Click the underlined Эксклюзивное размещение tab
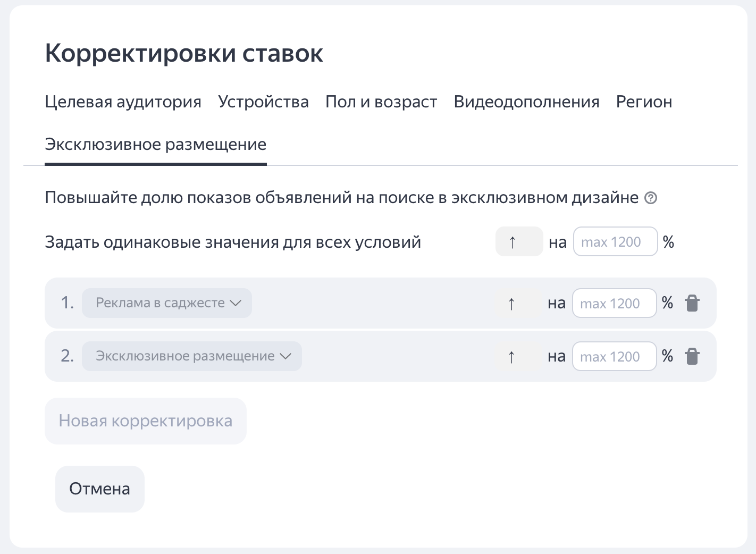 (x=155, y=145)
